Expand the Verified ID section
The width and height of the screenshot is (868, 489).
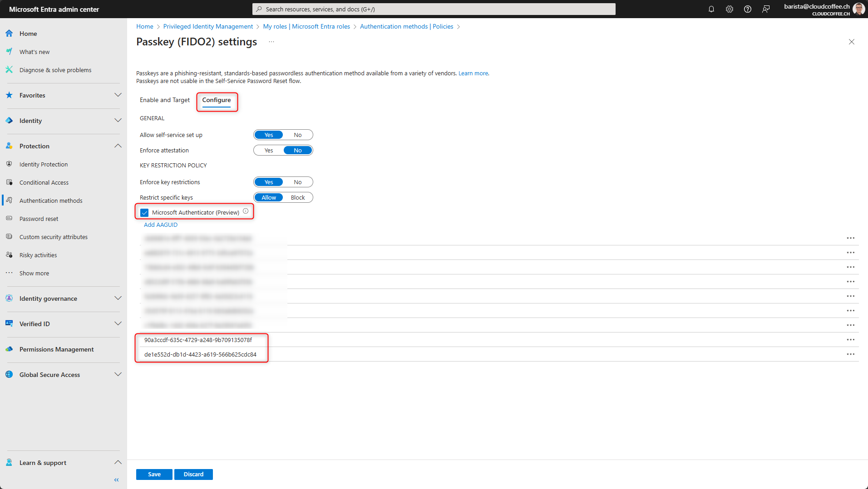click(118, 324)
